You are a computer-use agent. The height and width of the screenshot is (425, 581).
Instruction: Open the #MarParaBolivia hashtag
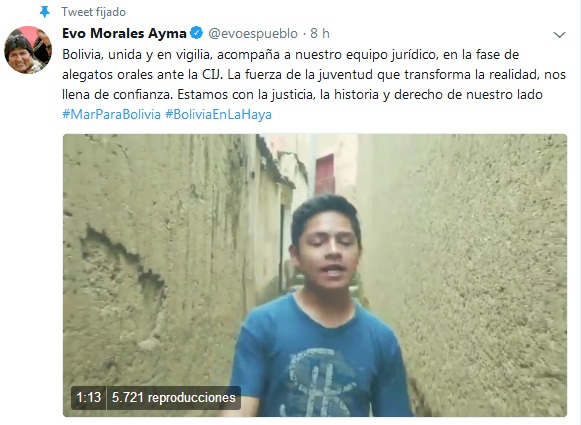tap(112, 114)
